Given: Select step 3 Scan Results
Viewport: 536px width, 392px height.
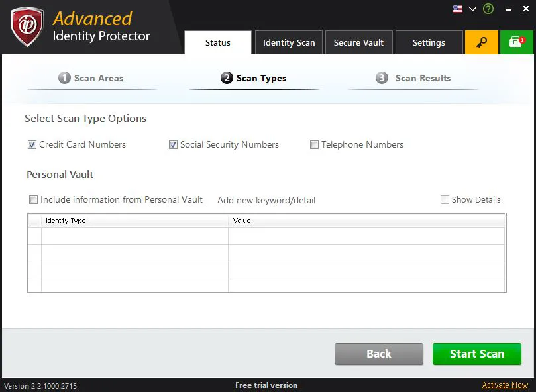Looking at the screenshot, I should [413, 78].
